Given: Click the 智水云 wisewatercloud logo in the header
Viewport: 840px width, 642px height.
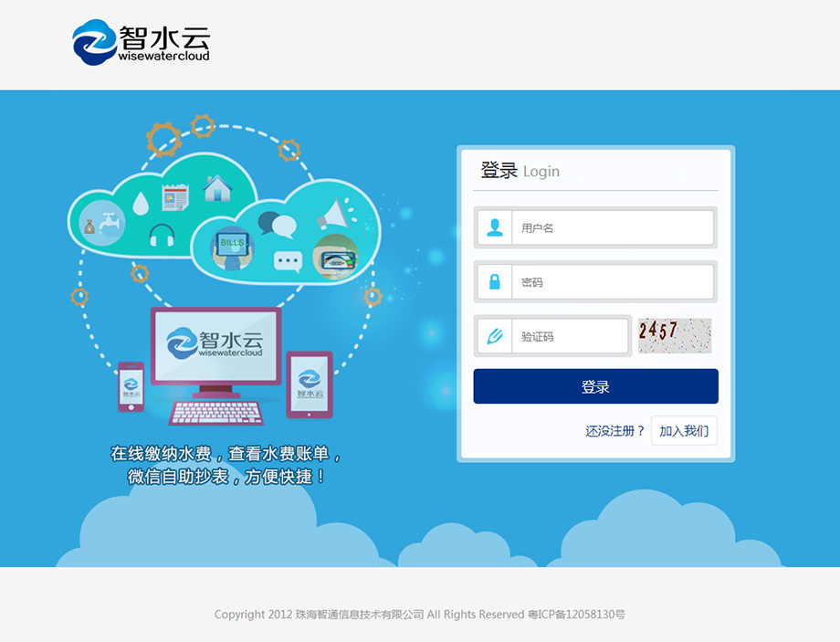Looking at the screenshot, I should (141, 42).
